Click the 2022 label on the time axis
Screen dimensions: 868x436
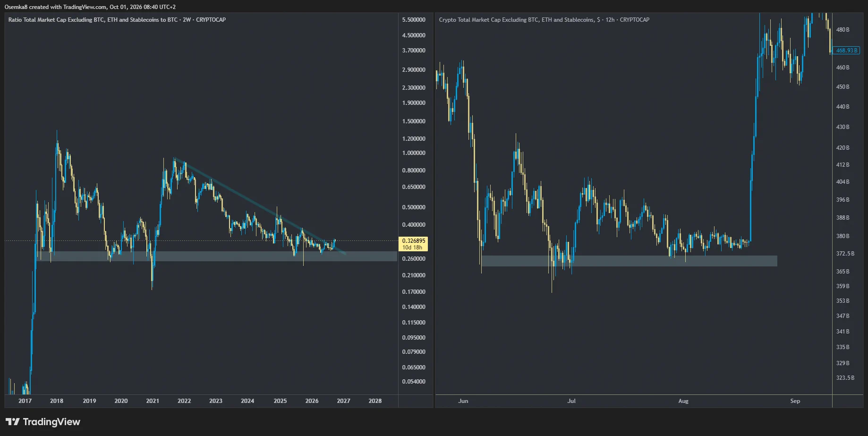(x=184, y=401)
